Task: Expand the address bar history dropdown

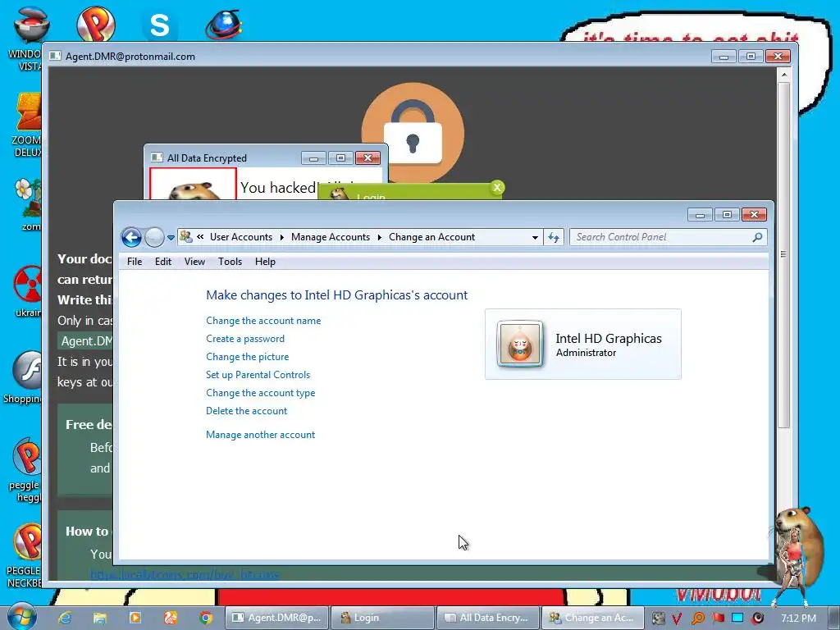Action: 535,237
